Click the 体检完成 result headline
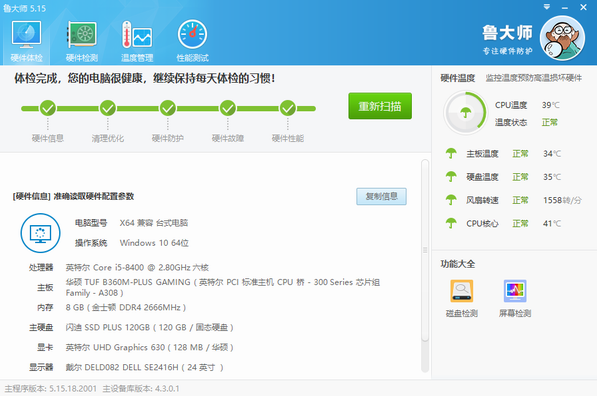Image resolution: width=600 pixels, height=396 pixels. [145, 78]
